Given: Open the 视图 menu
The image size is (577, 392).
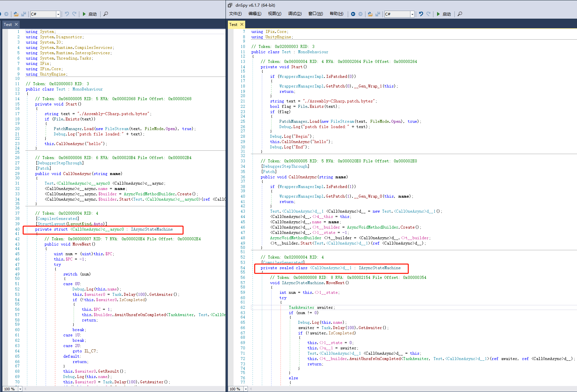Looking at the screenshot, I should pos(274,14).
